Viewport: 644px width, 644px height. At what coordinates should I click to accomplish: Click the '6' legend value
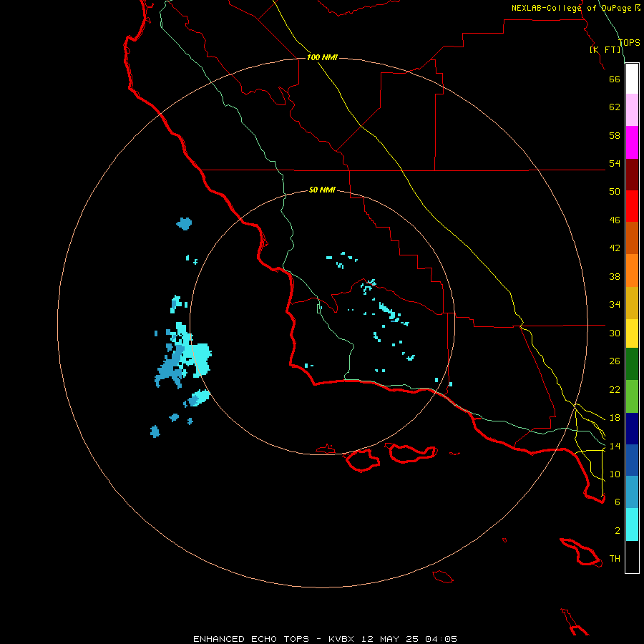618,502
